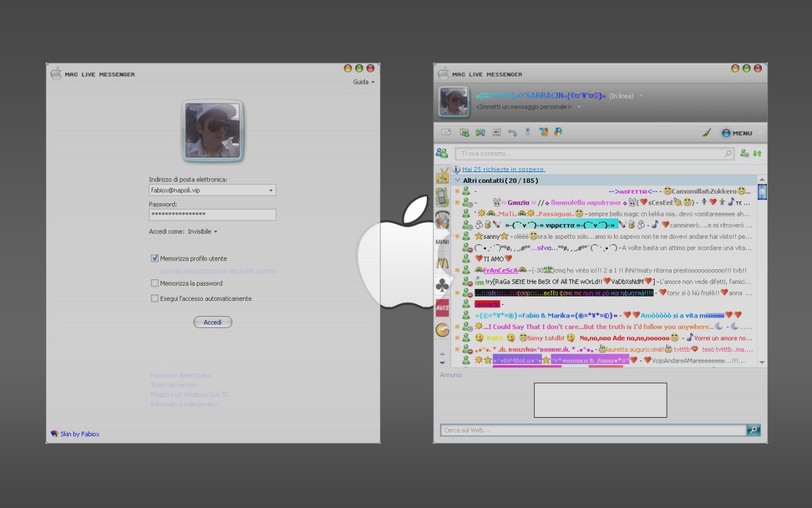Click Annulla memorizzazione del profilo utente
This screenshot has height=508, width=812.
218,271
